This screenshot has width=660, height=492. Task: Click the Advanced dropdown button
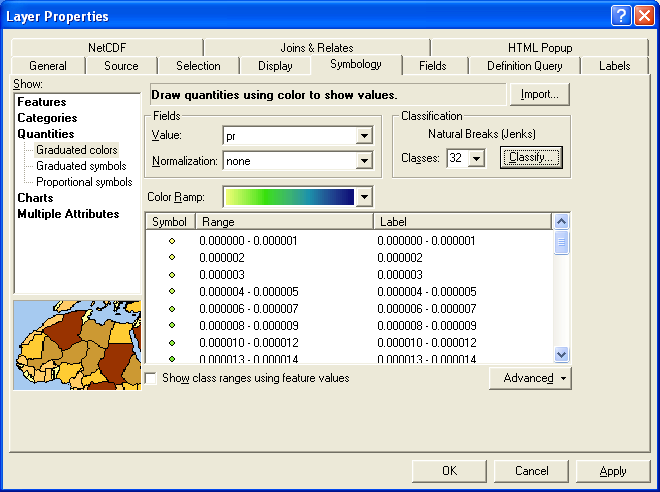tap(530, 378)
